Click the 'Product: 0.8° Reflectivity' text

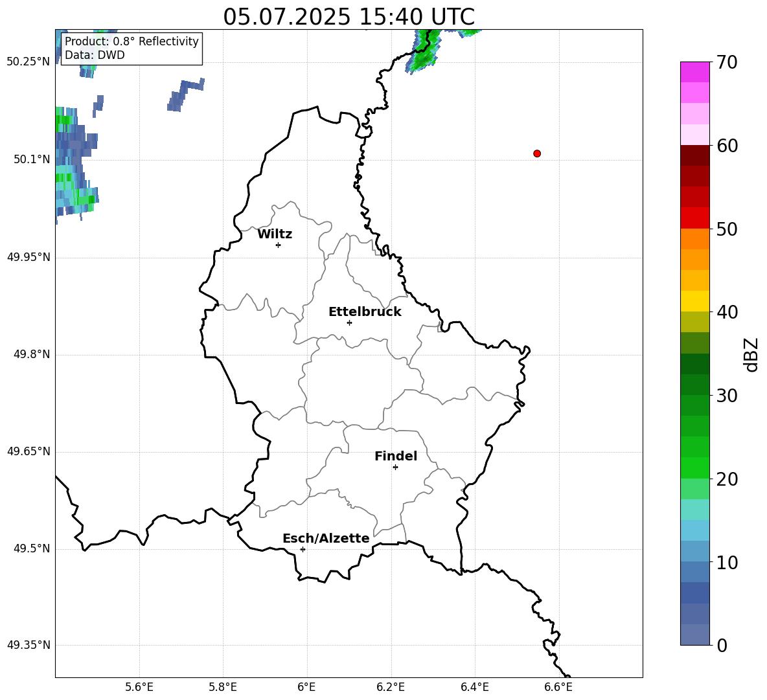tap(132, 41)
